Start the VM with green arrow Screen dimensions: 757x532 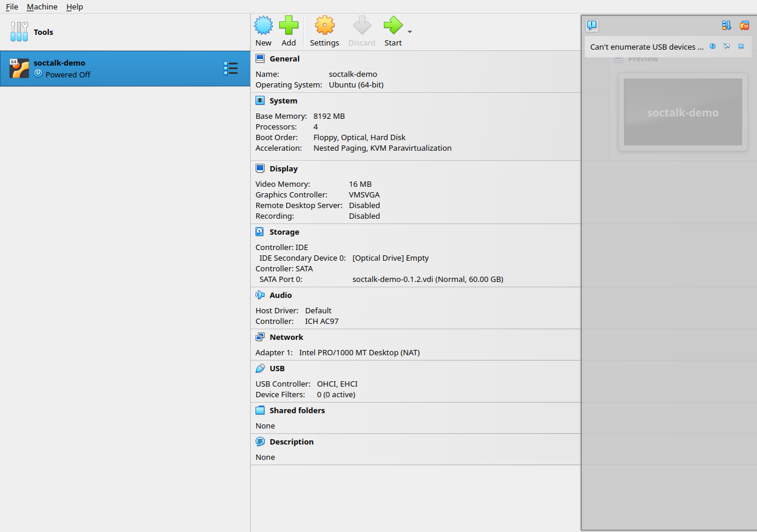coord(393,25)
